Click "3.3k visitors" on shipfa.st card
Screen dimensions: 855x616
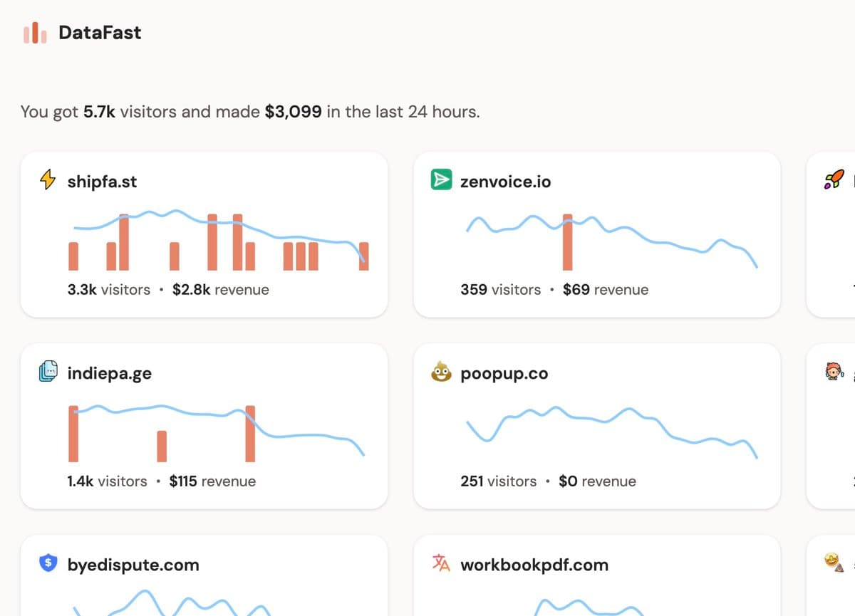109,290
